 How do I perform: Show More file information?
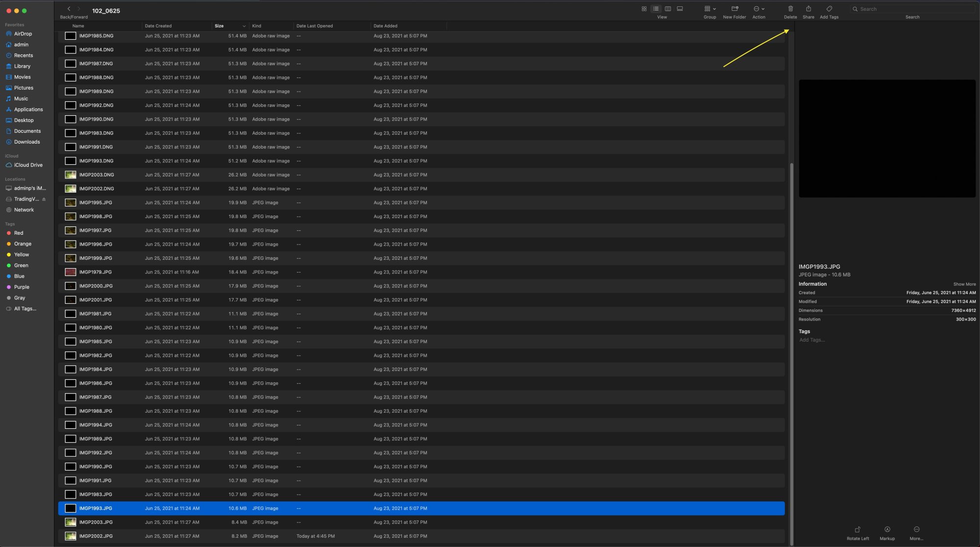(964, 284)
